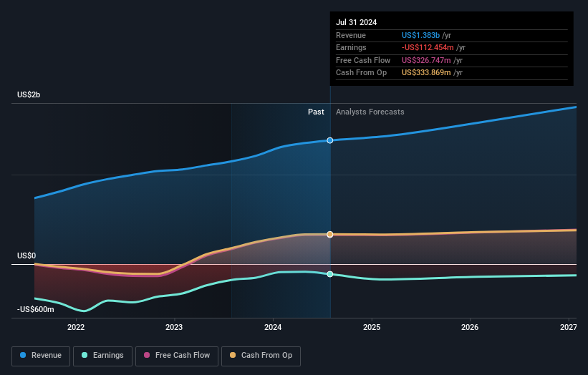
Task: Click the Jul 31 2024 tooltip date
Action: [x=356, y=22]
